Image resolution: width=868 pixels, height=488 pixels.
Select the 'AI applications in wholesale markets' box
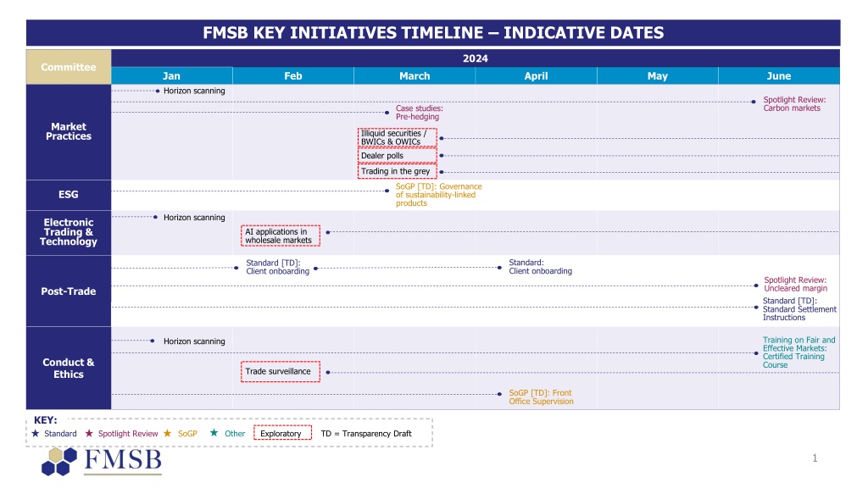click(280, 236)
